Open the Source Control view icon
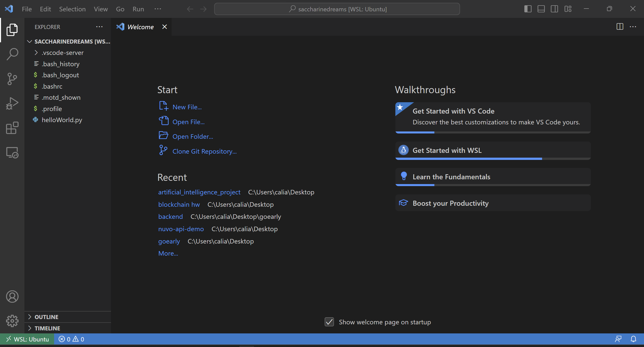The height and width of the screenshot is (347, 644). click(12, 79)
